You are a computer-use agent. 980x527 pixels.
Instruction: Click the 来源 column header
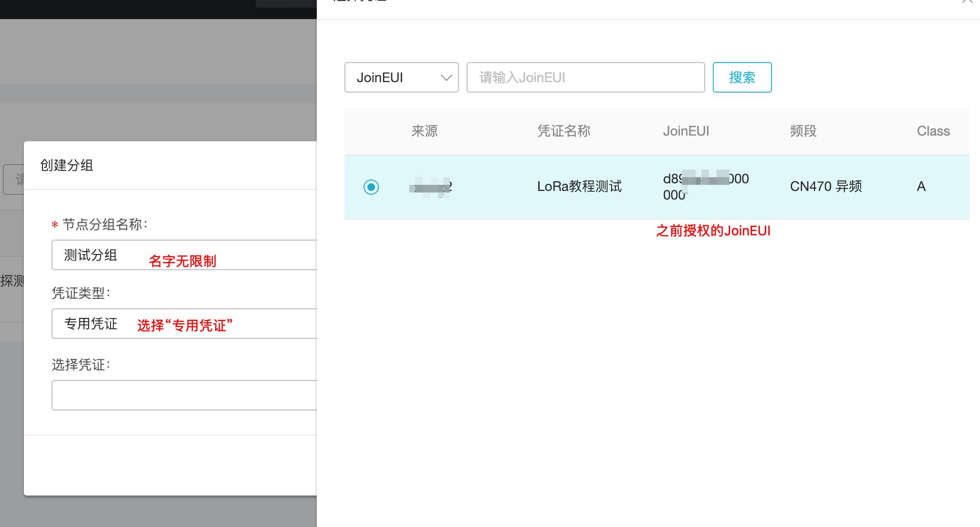point(425,131)
